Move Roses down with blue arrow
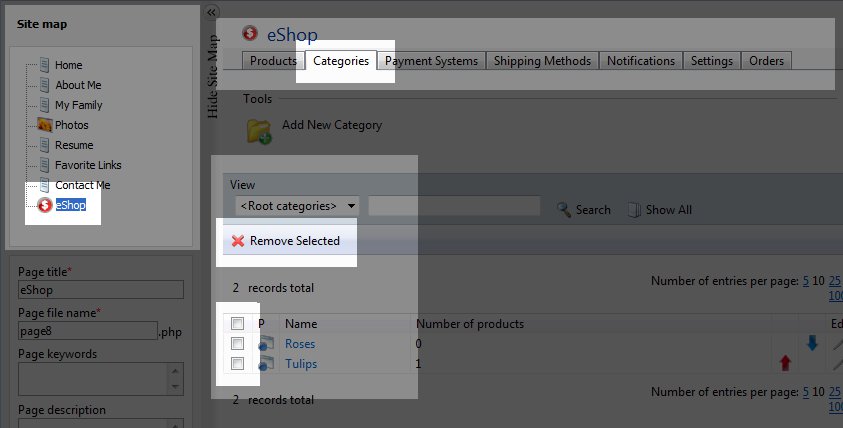 (x=812, y=343)
